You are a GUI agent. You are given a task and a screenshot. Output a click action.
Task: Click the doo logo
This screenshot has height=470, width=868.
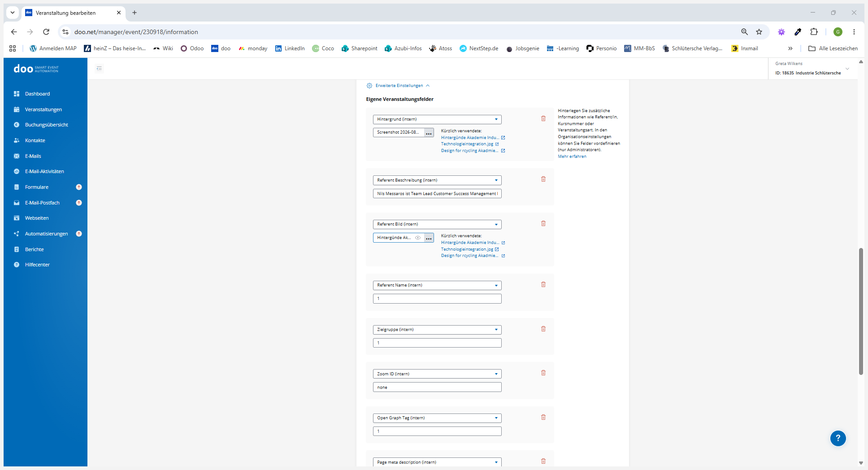click(x=36, y=69)
